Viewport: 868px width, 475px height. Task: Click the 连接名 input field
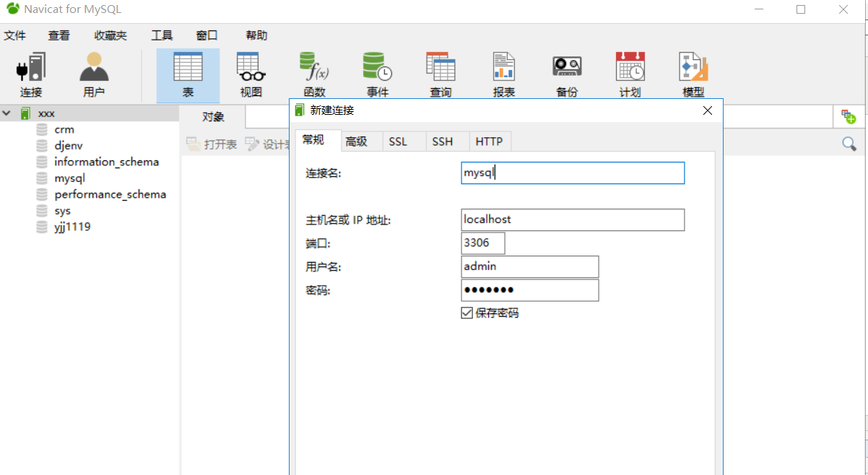tap(573, 173)
